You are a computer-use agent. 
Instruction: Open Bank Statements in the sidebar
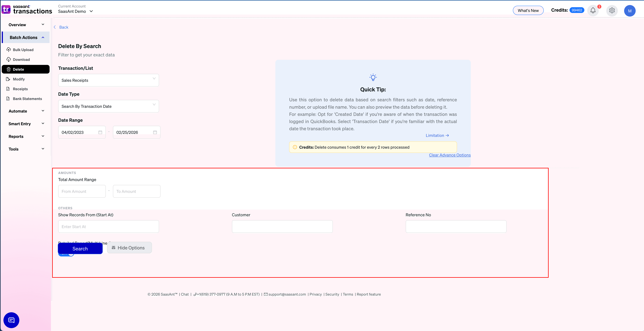(27, 99)
